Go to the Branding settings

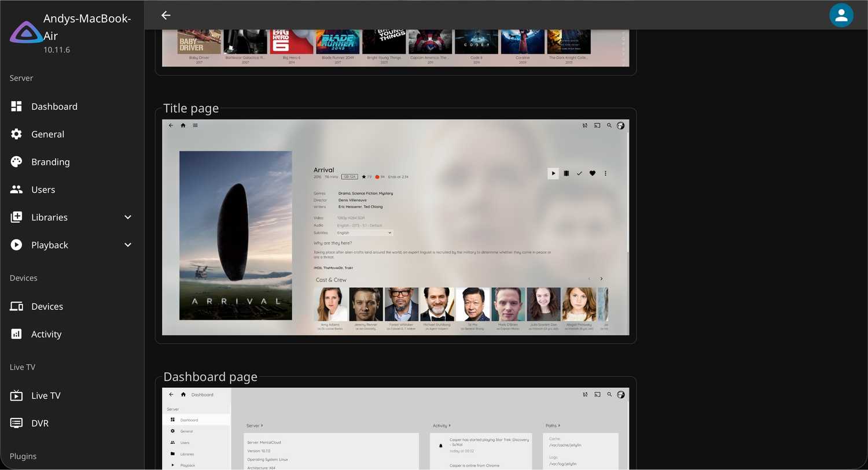click(x=72, y=162)
